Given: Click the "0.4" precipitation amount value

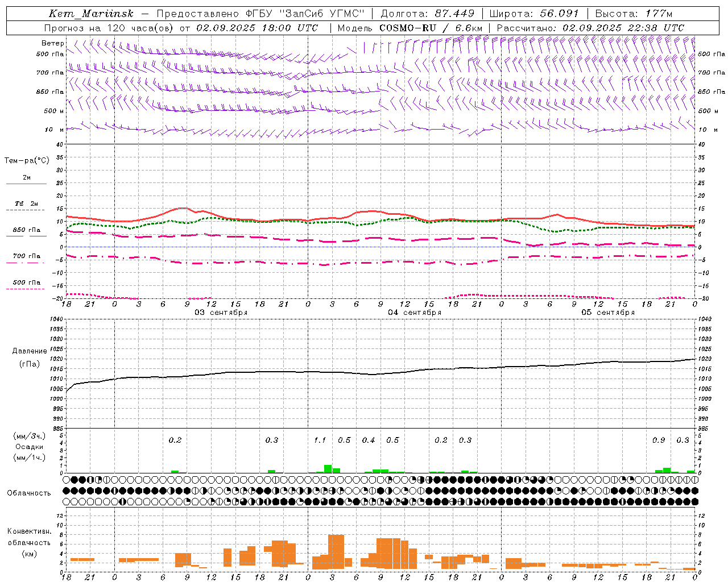Looking at the screenshot, I should [369, 440].
